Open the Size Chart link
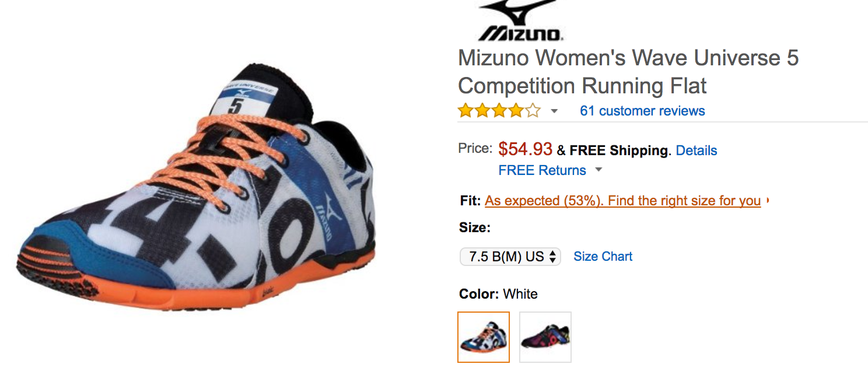The image size is (868, 378). pos(603,257)
